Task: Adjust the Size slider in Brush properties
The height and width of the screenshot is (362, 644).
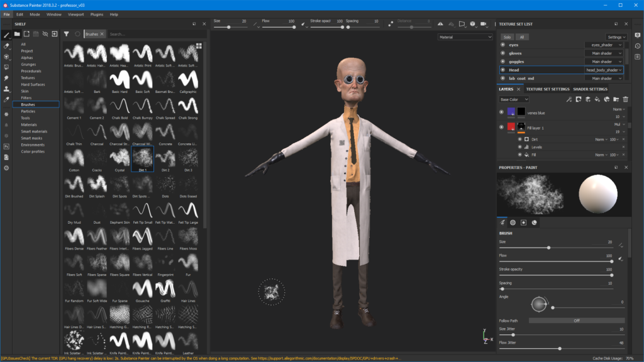Action: click(556, 248)
